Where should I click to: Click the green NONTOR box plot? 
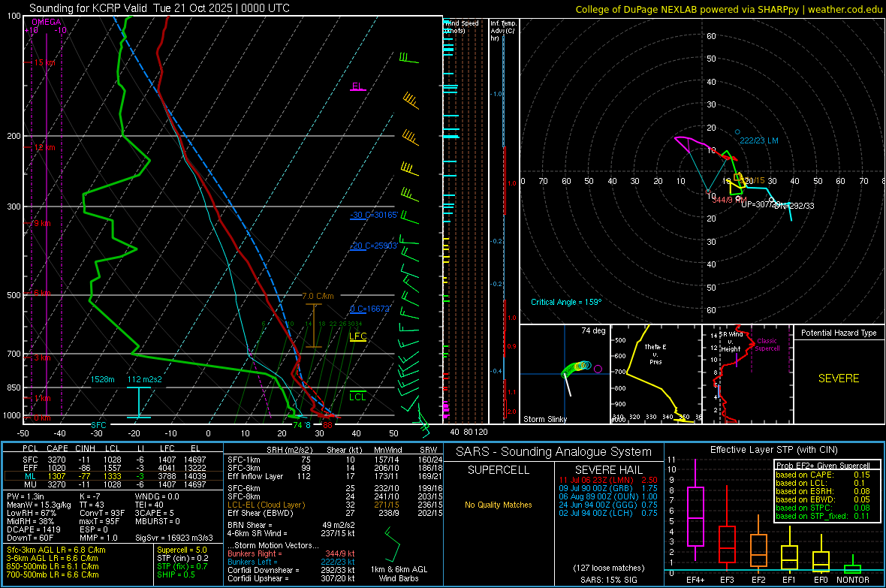click(x=852, y=568)
